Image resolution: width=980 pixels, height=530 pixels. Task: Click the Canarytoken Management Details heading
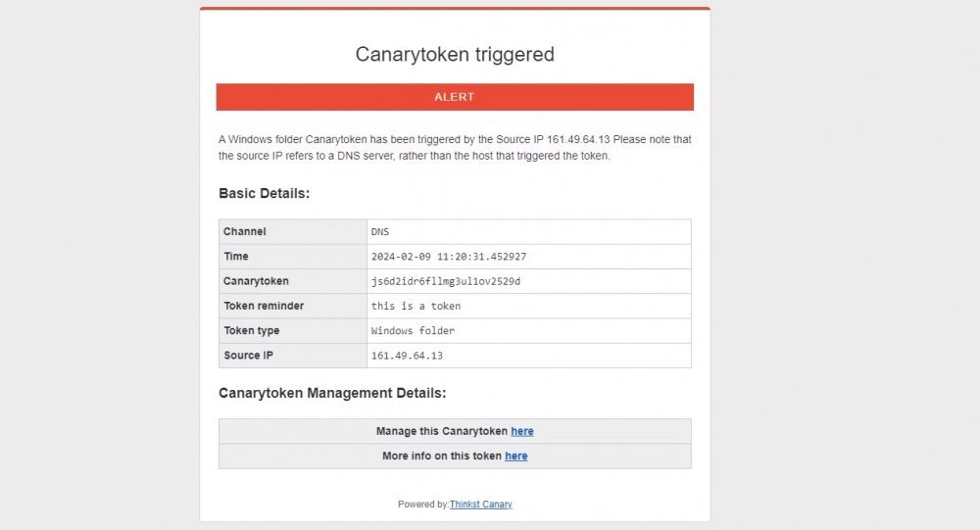[x=332, y=393]
